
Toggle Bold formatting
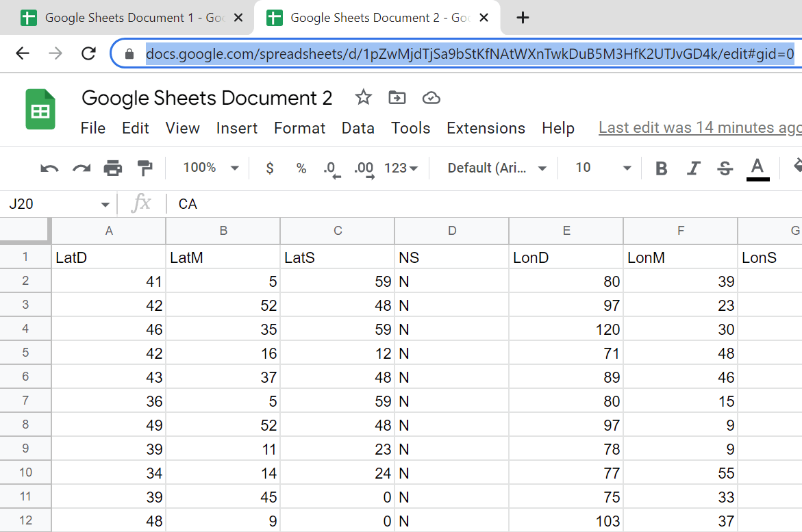point(662,168)
